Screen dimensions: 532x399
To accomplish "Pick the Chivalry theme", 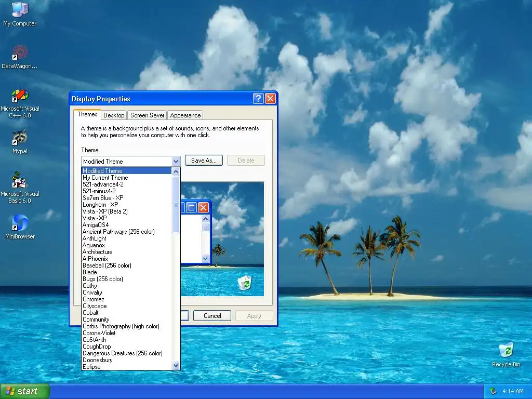I will click(127, 292).
